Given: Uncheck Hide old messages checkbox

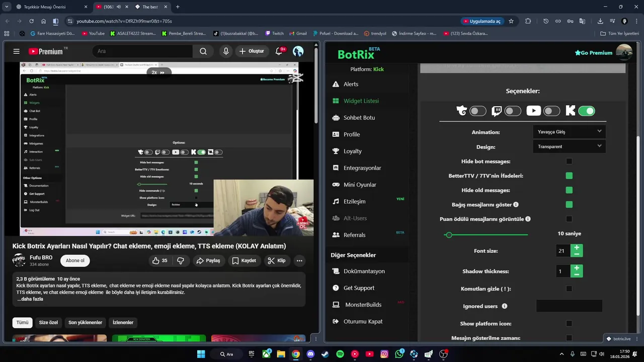Looking at the screenshot, I should tap(569, 190).
